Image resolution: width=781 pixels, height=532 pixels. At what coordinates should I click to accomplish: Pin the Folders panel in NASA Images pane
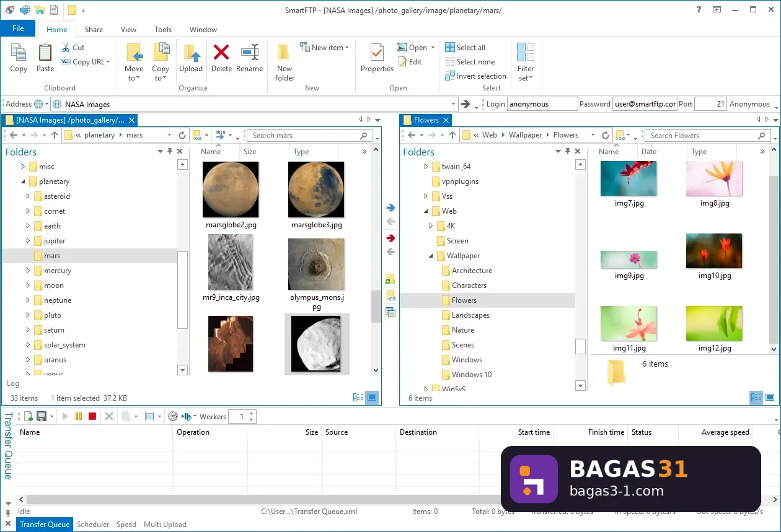coord(170,151)
